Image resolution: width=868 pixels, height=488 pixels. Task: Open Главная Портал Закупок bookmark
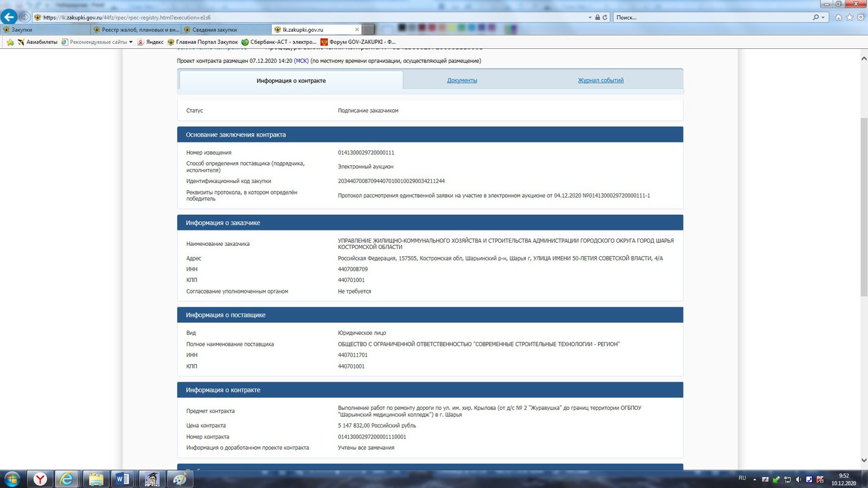[203, 42]
